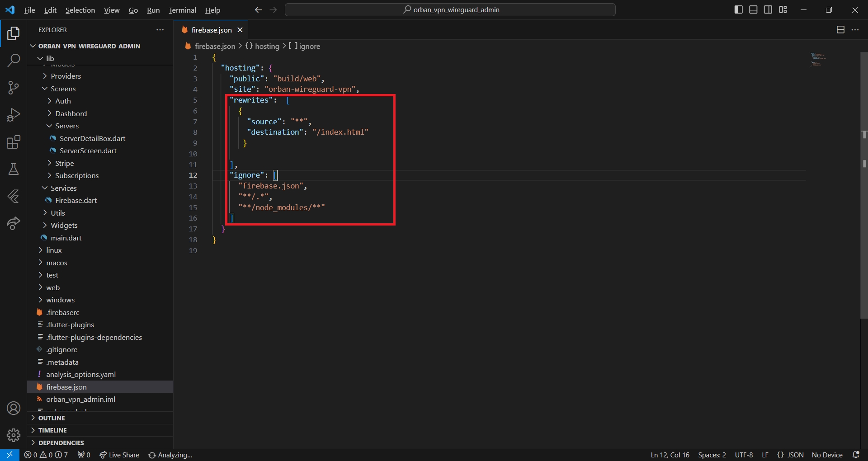This screenshot has height=461, width=868.
Task: Click the JSON language mode indicator
Action: coord(791,455)
